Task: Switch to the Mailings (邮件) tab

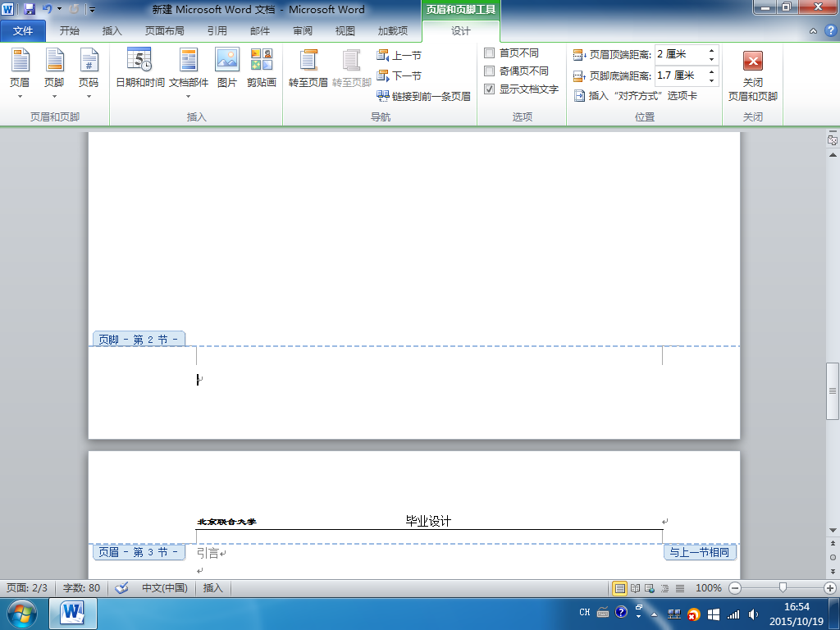Action: pyautogui.click(x=260, y=31)
